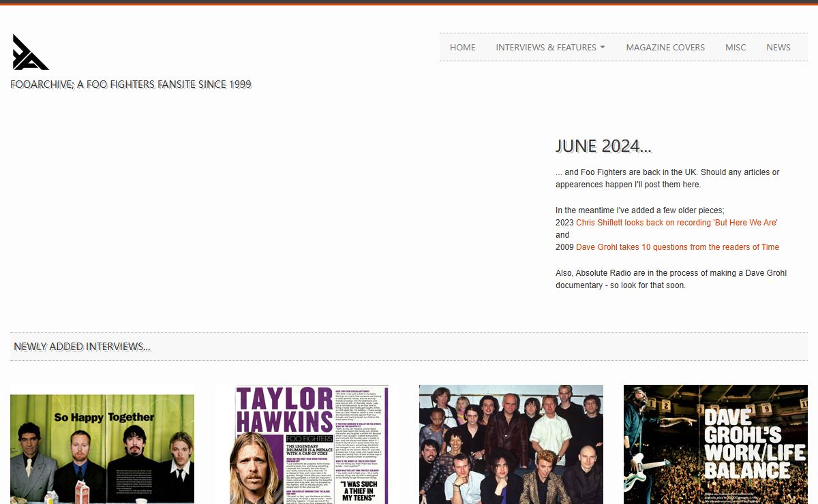Viewport: 818px width, 504px height.
Task: Open the group photo interview thumbnail
Action: [x=511, y=445]
